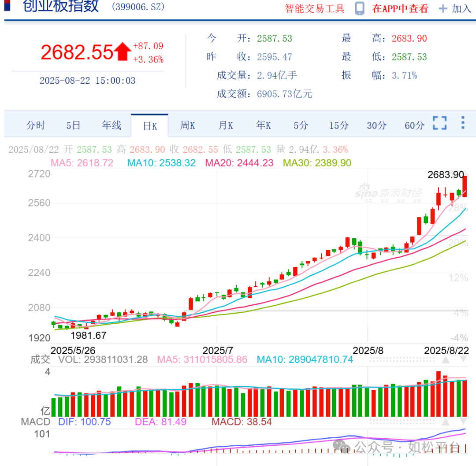This screenshot has height=466, width=476.
Task: Click the stock code (399006.SZ)
Action: (138, 7)
